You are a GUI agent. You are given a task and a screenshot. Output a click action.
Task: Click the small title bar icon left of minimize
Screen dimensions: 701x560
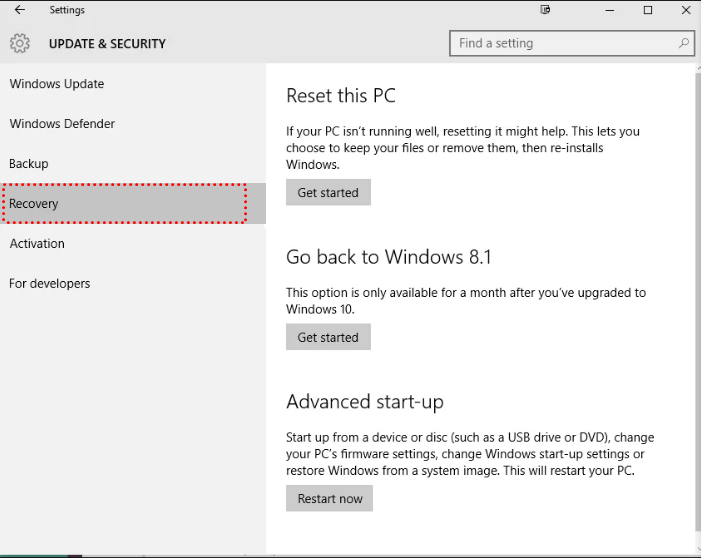pyautogui.click(x=546, y=10)
